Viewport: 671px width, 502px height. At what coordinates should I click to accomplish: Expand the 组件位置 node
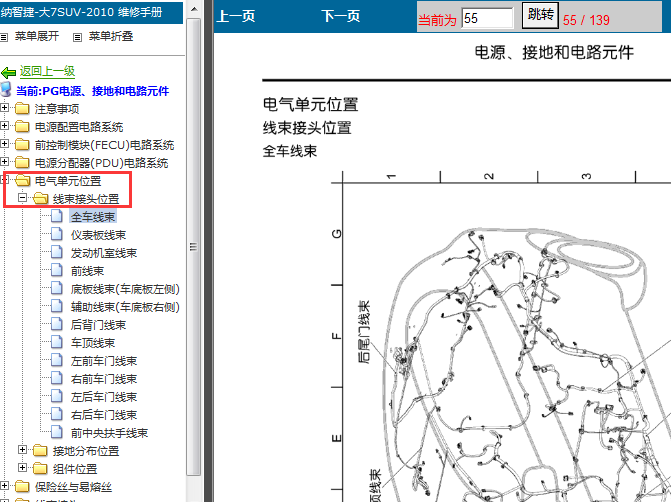point(22,467)
